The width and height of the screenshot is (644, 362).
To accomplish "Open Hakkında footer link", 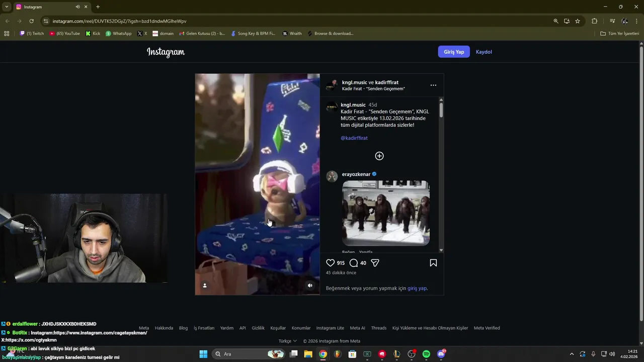I will [x=164, y=328].
